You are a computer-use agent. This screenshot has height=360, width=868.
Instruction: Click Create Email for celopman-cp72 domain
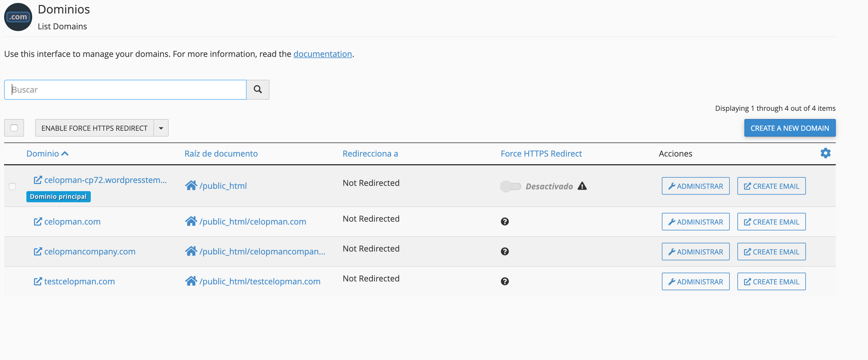[771, 186]
